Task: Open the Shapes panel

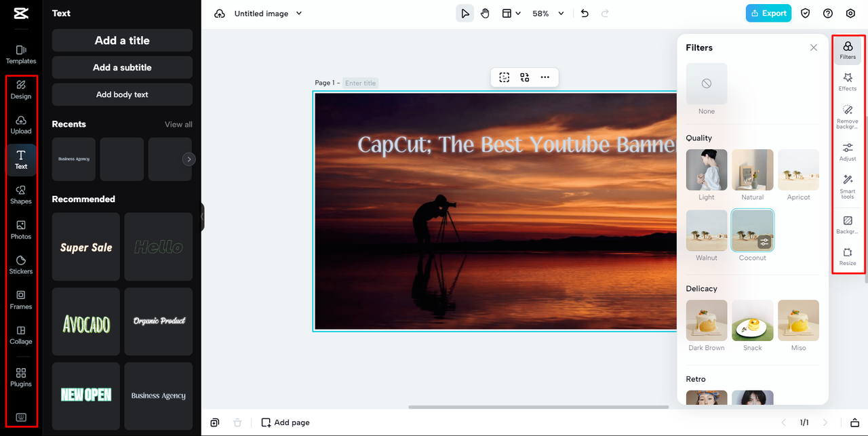Action: click(x=21, y=195)
